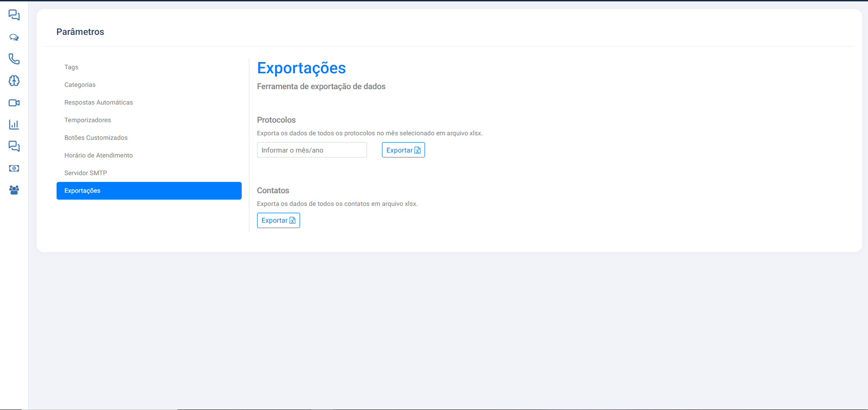The height and width of the screenshot is (410, 868).
Task: Click the Informar o mês/ano field
Action: point(312,150)
